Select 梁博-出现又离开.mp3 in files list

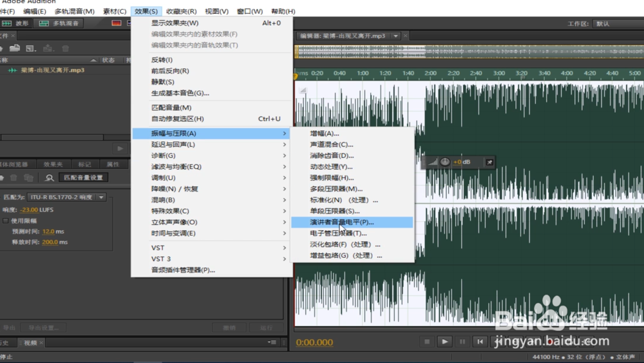[x=53, y=70]
